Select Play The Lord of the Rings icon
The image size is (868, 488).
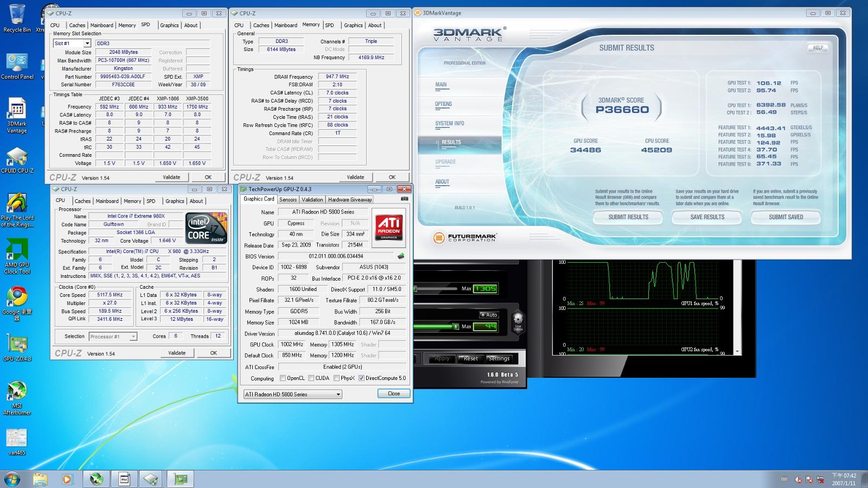(x=17, y=210)
